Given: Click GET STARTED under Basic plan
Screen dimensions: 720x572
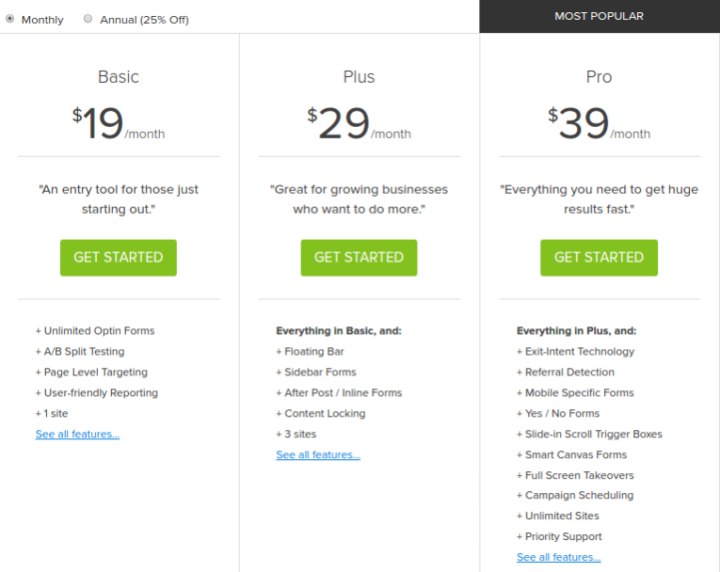Looking at the screenshot, I should [118, 258].
